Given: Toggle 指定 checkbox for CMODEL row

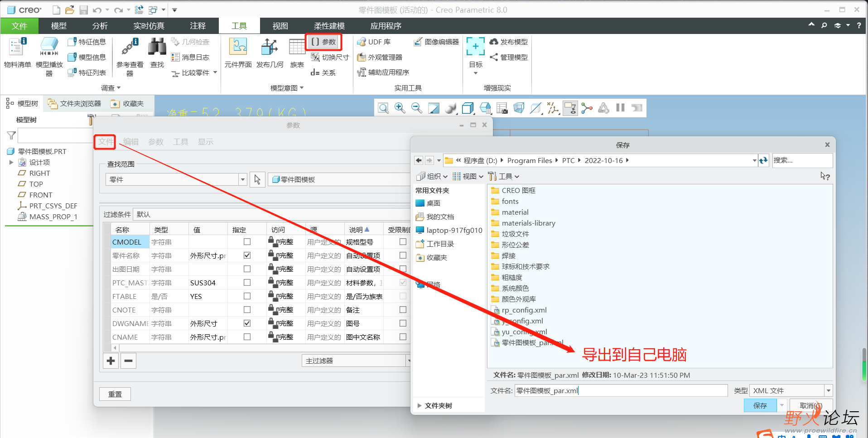Looking at the screenshot, I should coord(247,242).
